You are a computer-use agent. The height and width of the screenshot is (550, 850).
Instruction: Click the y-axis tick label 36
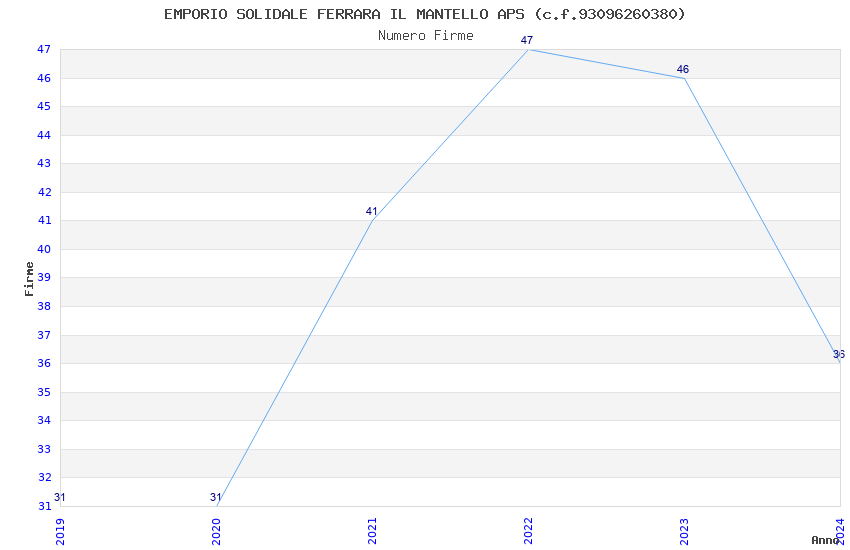[44, 363]
